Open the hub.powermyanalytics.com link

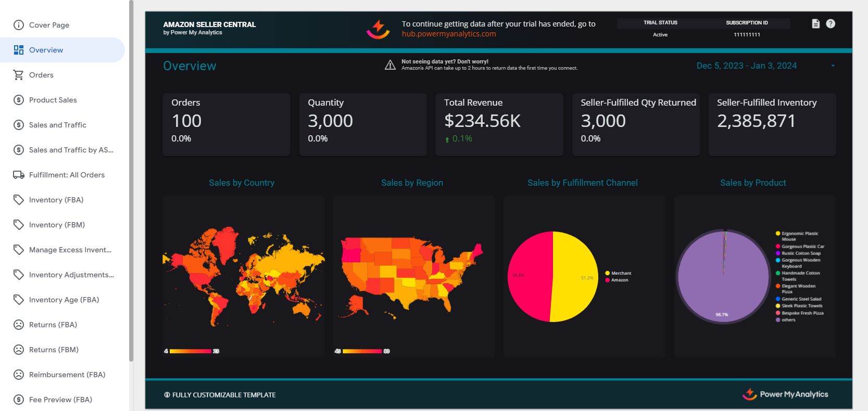click(449, 34)
